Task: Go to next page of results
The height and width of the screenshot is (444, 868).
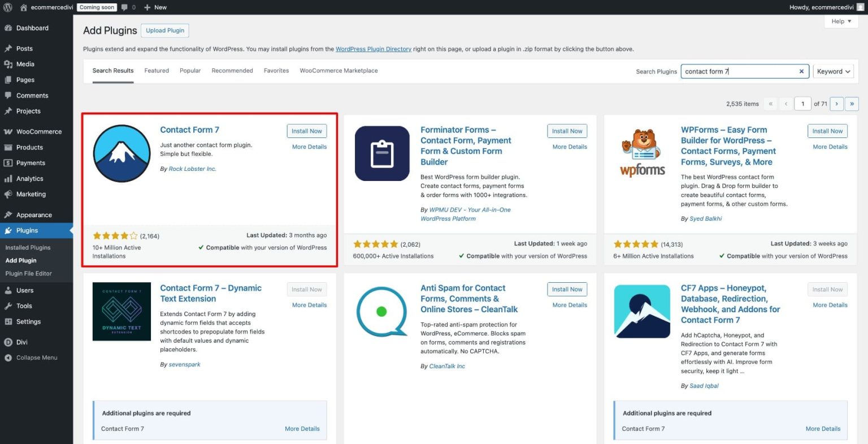Action: point(837,104)
